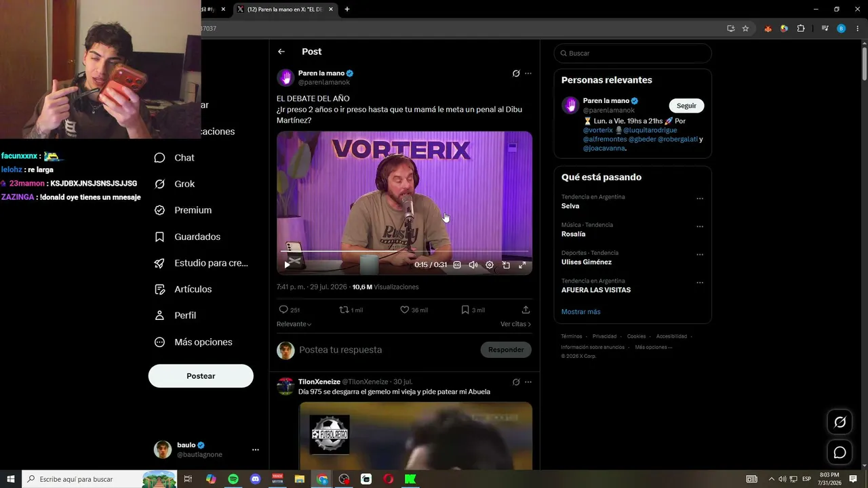Expand Más opciones in the sidebar
868x488 pixels.
point(193,342)
